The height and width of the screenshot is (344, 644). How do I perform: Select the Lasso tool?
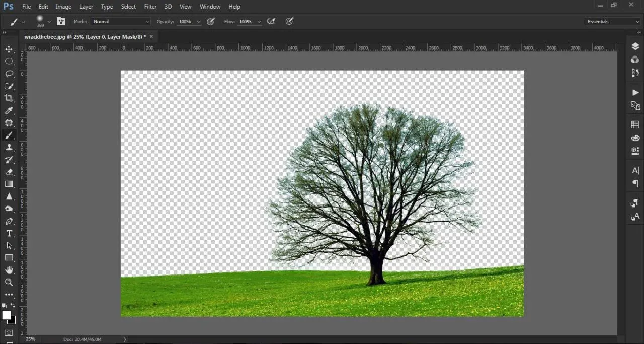pos(9,74)
